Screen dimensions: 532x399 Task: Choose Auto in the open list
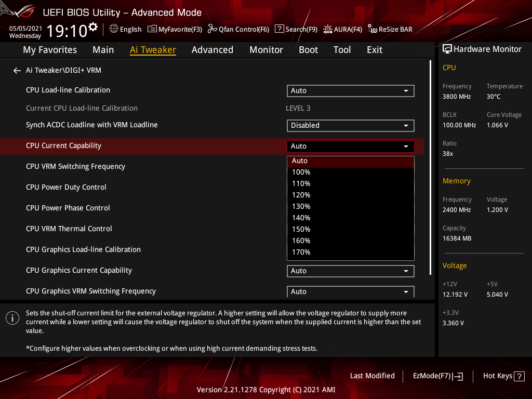pyautogui.click(x=351, y=161)
